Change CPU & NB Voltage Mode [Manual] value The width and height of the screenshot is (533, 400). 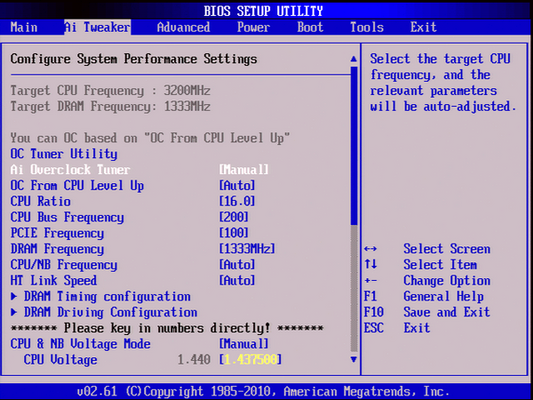[244, 344]
